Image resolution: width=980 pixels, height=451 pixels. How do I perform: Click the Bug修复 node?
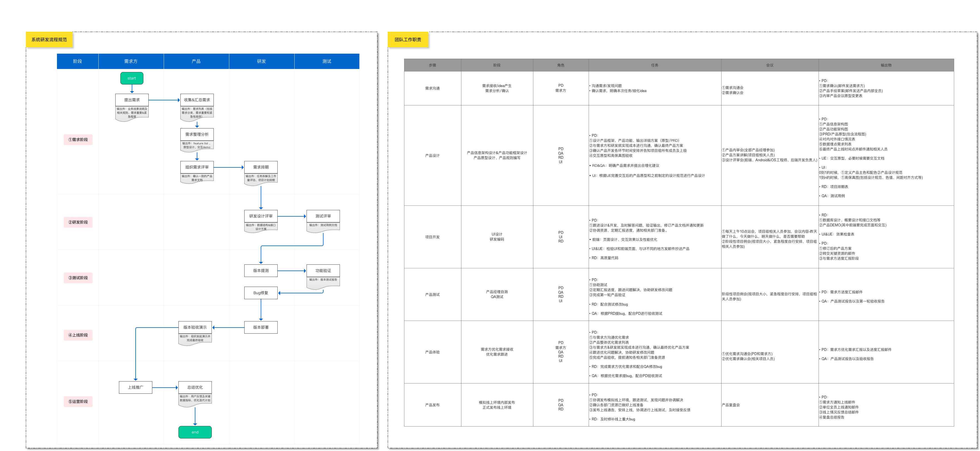click(x=261, y=293)
